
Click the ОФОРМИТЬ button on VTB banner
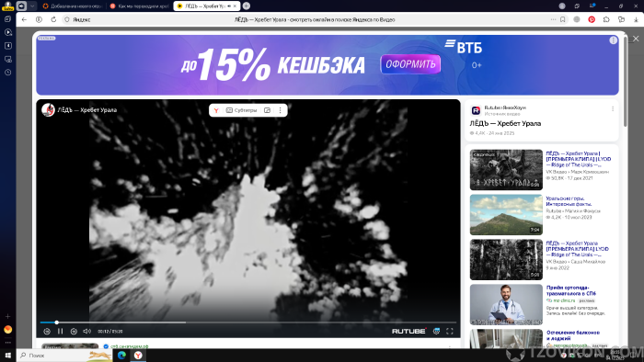[410, 64]
